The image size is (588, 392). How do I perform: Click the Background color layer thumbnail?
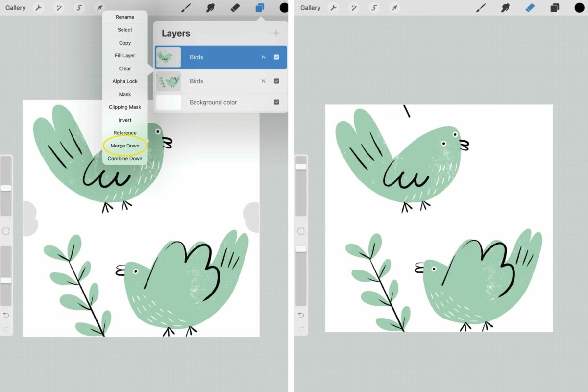(x=169, y=102)
